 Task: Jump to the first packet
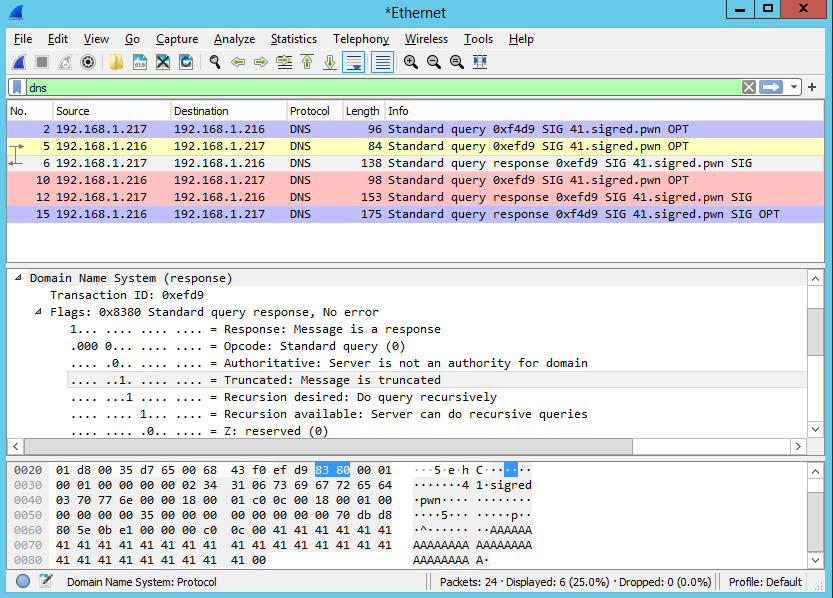point(307,62)
